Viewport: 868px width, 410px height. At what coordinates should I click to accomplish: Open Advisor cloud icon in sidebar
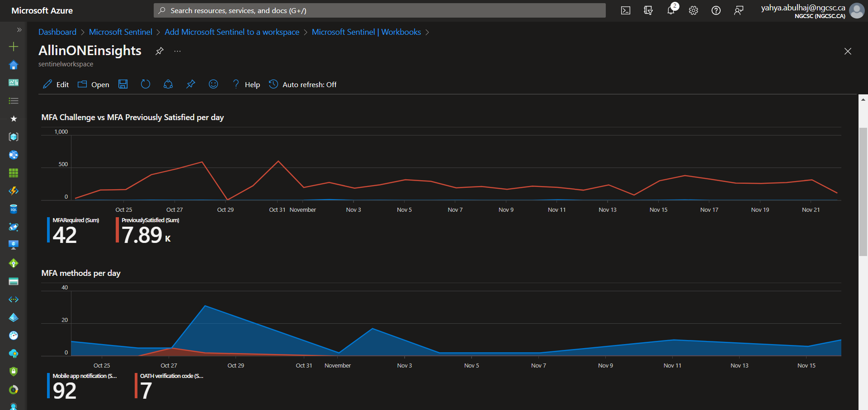14,354
